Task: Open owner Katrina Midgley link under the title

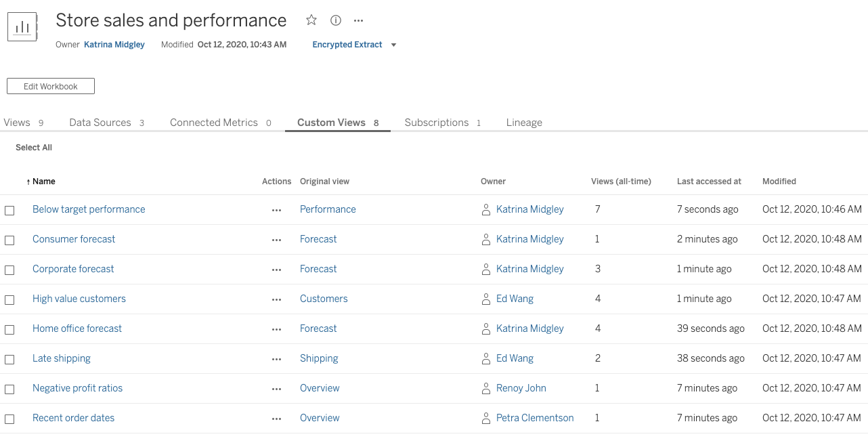Action: pos(114,45)
